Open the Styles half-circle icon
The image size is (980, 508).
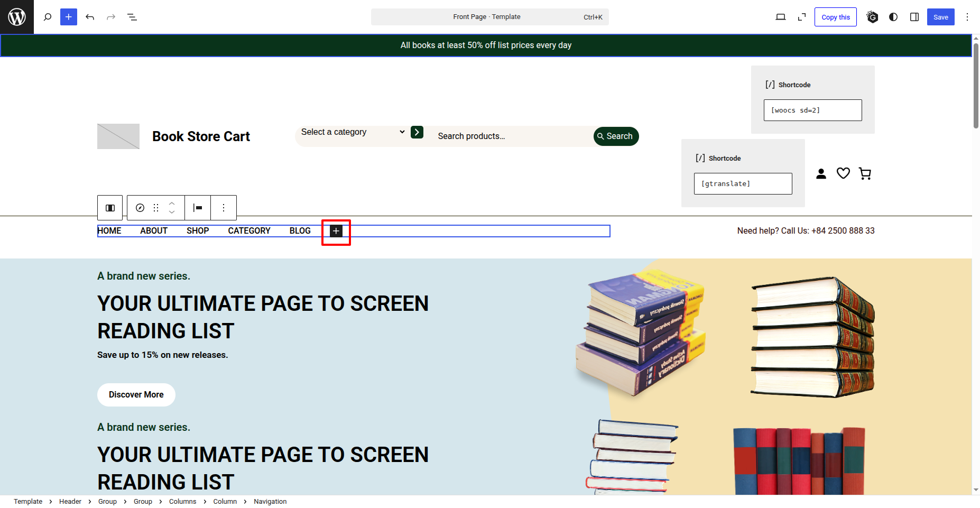(x=893, y=17)
